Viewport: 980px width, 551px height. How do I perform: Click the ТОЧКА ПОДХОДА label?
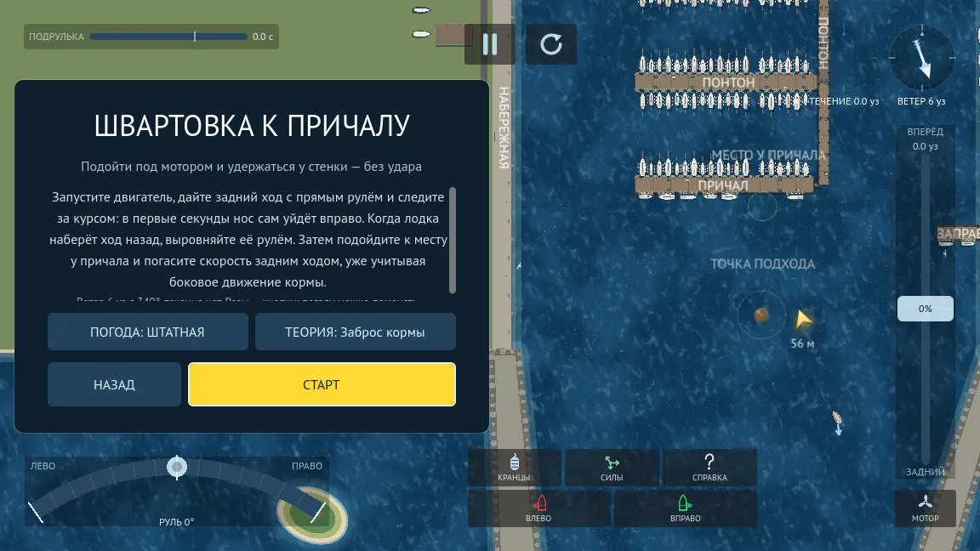pos(762,264)
